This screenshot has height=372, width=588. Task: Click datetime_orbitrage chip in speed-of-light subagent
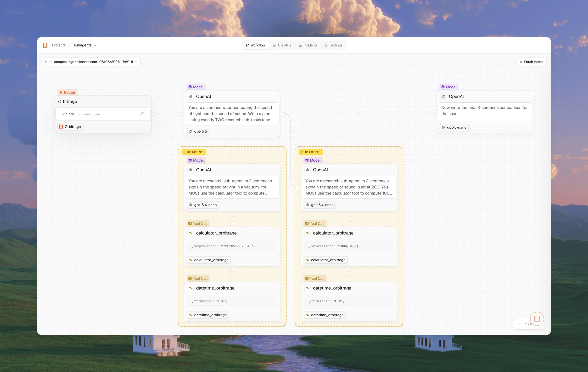[208, 315]
